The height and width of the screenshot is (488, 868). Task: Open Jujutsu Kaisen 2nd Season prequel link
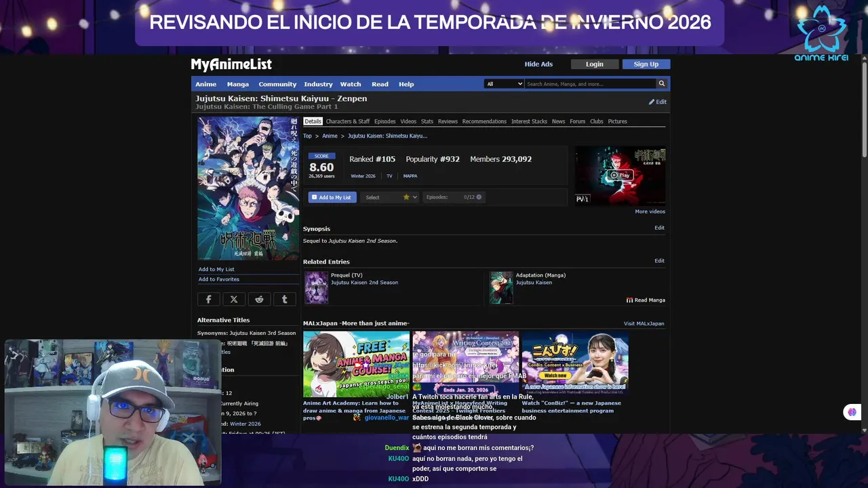click(364, 283)
